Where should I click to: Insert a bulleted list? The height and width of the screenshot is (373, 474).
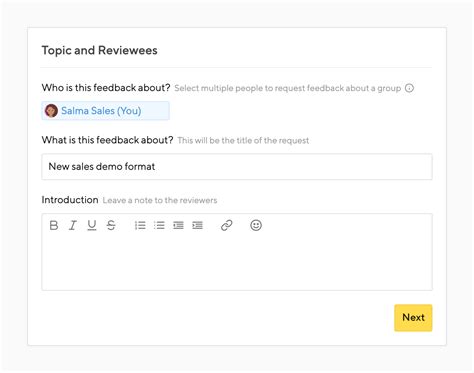(159, 225)
